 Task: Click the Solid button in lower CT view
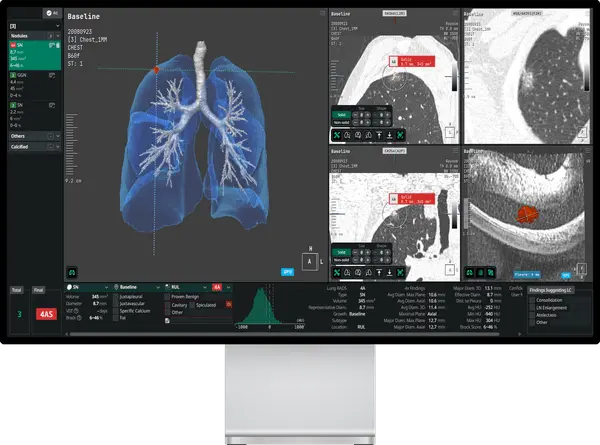pyautogui.click(x=341, y=252)
